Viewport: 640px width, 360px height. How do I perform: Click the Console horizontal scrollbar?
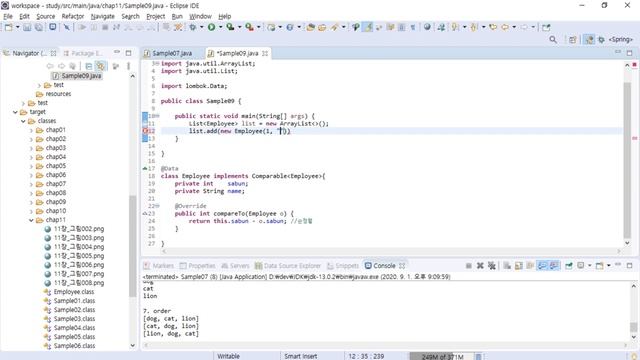tap(386, 345)
